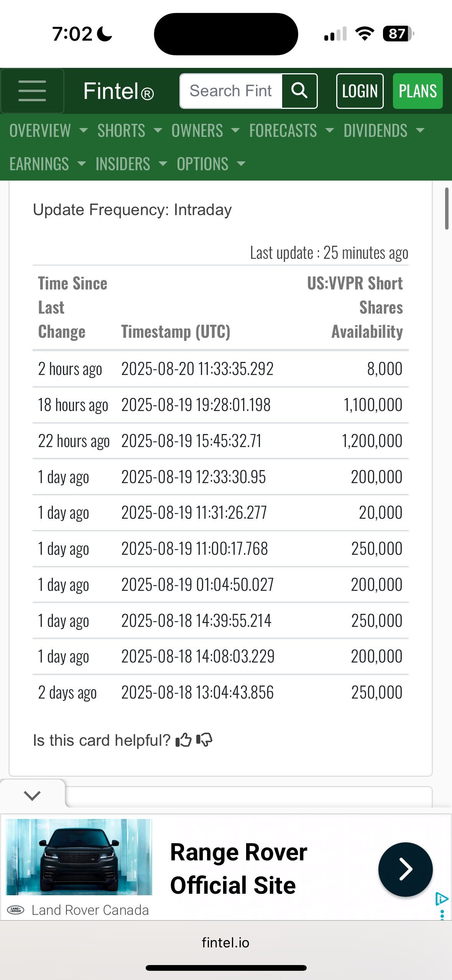The width and height of the screenshot is (452, 980).
Task: Expand the SHORTS dropdown menu
Action: click(130, 130)
